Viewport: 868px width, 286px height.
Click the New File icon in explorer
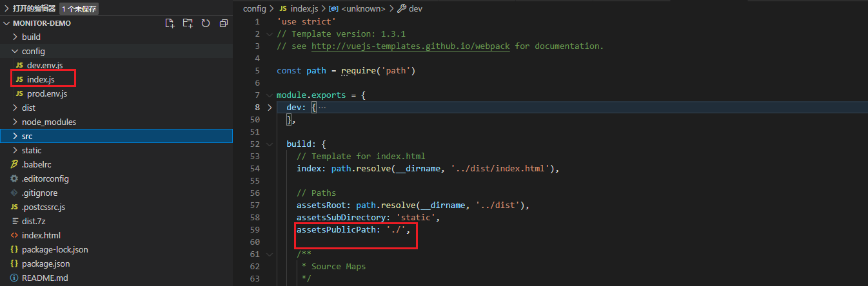[x=170, y=23]
